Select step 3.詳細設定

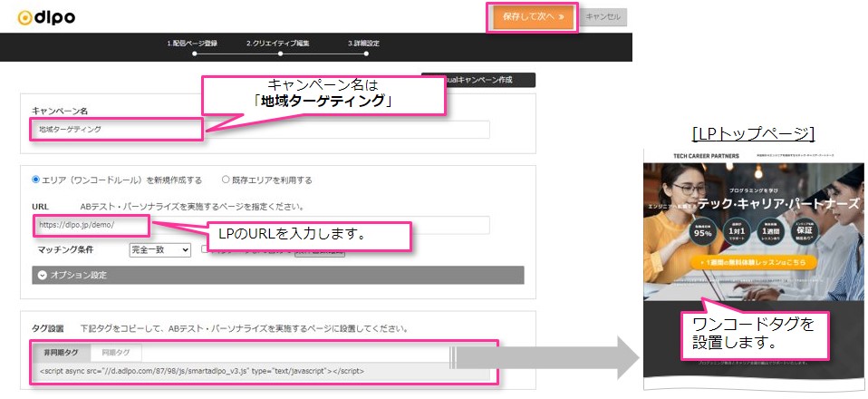point(363,44)
